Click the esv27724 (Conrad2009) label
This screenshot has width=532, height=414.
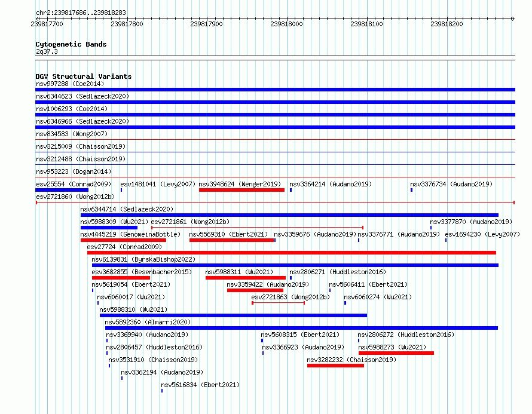[x=124, y=247]
